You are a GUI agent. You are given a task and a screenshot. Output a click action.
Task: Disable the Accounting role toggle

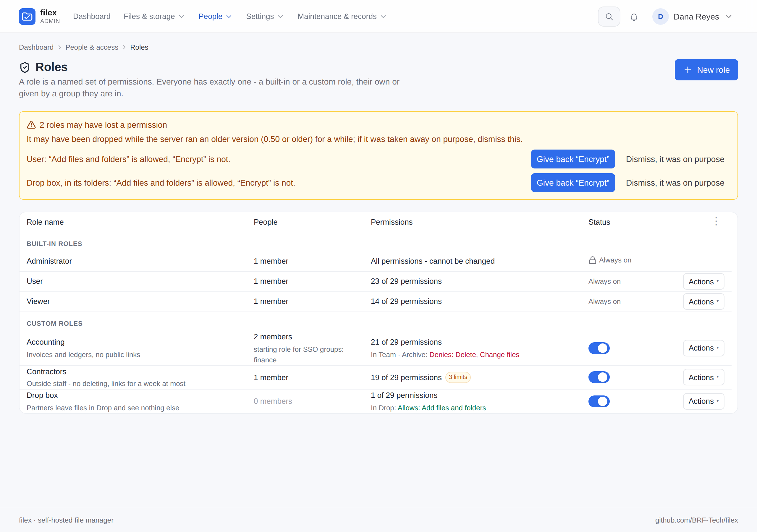[599, 348]
